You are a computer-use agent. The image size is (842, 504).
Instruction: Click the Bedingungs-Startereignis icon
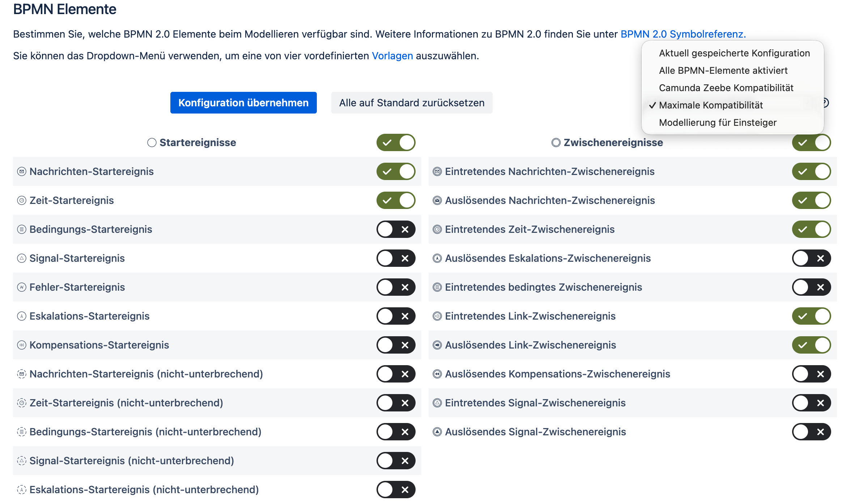(22, 229)
